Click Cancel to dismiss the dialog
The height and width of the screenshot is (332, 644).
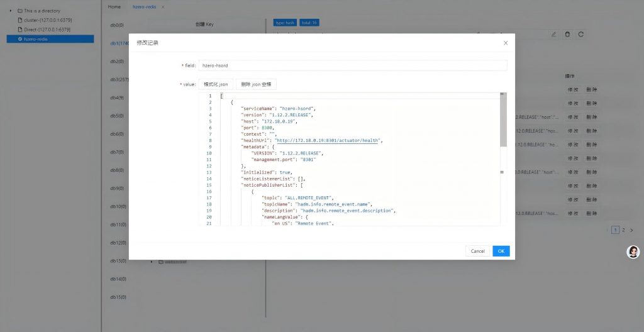point(477,251)
